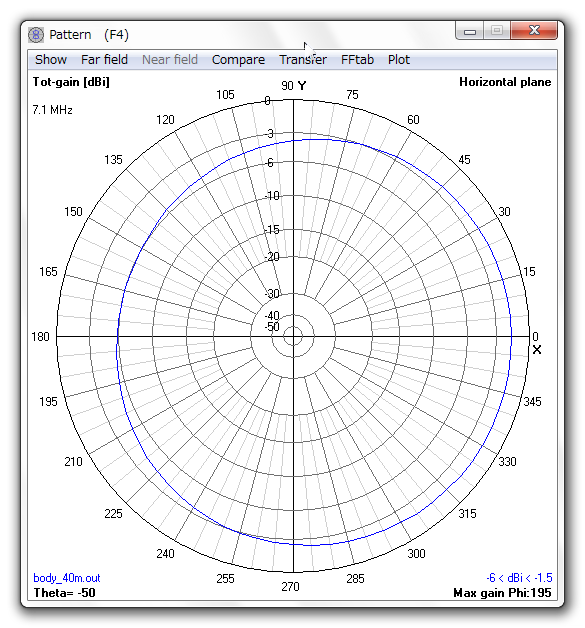Click the Horizontal plane label
The height and width of the screenshot is (628, 585).
coord(505,82)
